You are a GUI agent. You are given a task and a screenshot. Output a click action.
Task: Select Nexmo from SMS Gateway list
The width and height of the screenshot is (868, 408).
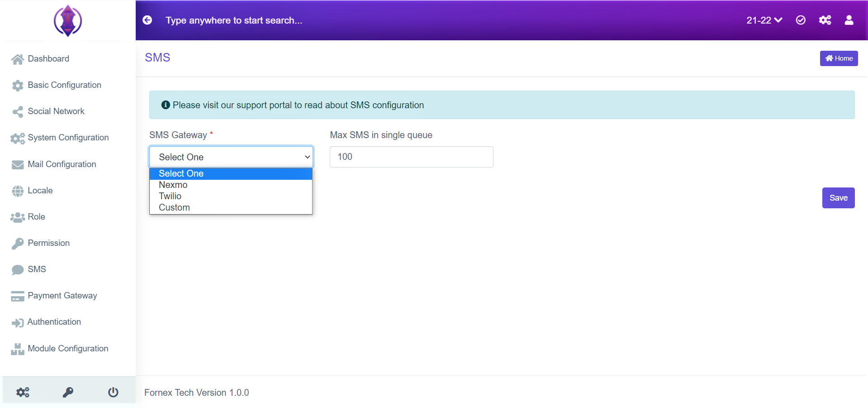click(x=231, y=185)
